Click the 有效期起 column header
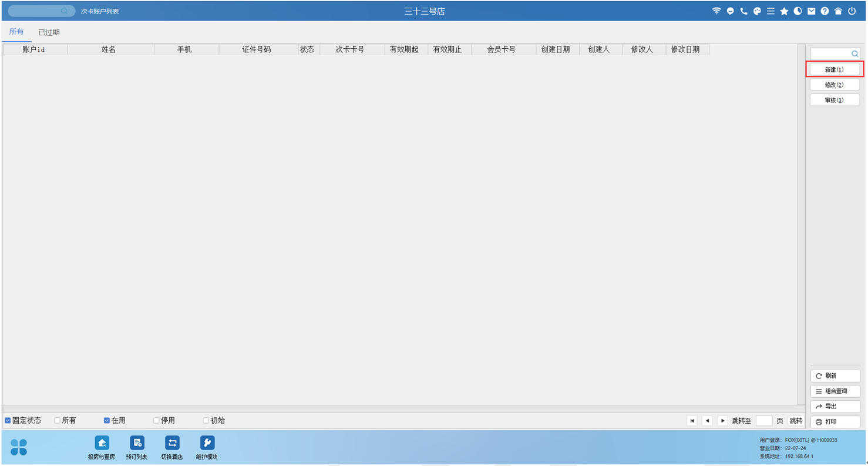The image size is (868, 466). [x=406, y=49]
